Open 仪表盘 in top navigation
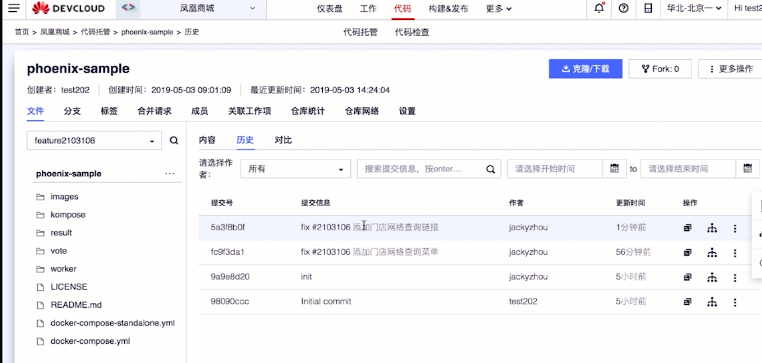 (x=329, y=8)
